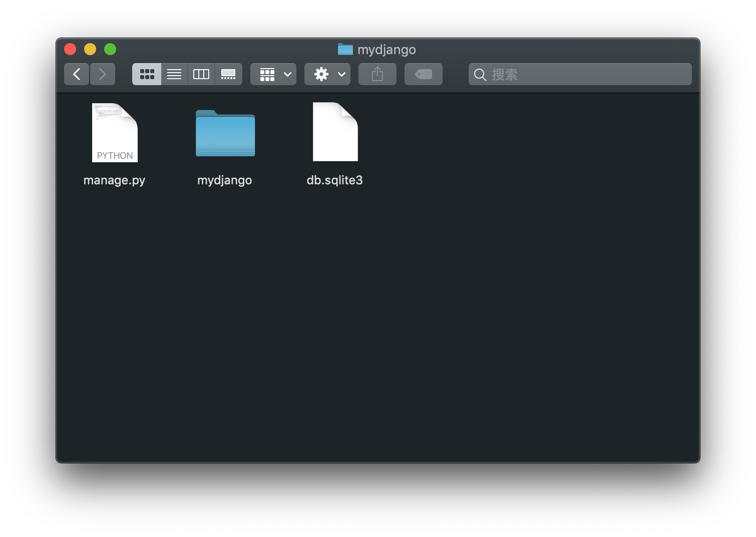Click the Edit Tags button

(x=424, y=74)
